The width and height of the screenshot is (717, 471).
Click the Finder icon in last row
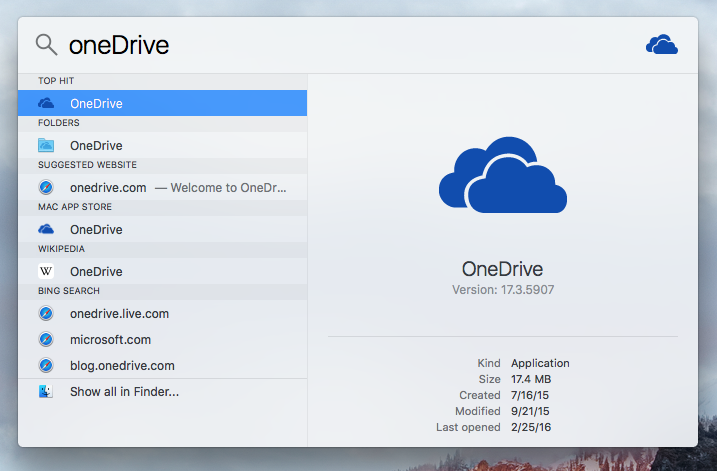(46, 391)
